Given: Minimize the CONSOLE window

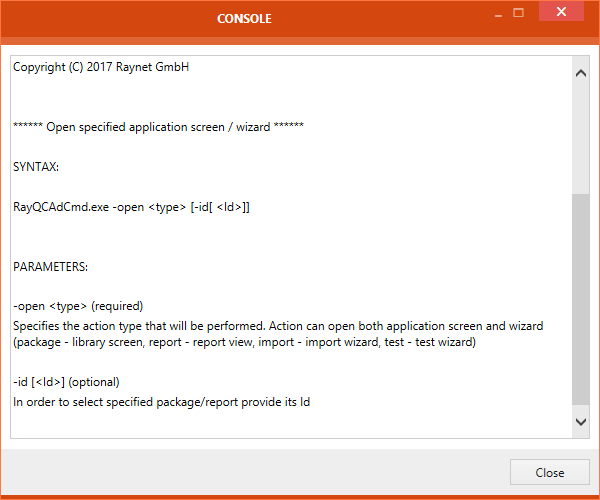Looking at the screenshot, I should [495, 14].
